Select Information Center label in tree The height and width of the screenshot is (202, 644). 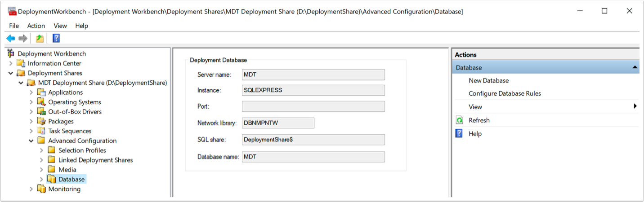(x=54, y=63)
